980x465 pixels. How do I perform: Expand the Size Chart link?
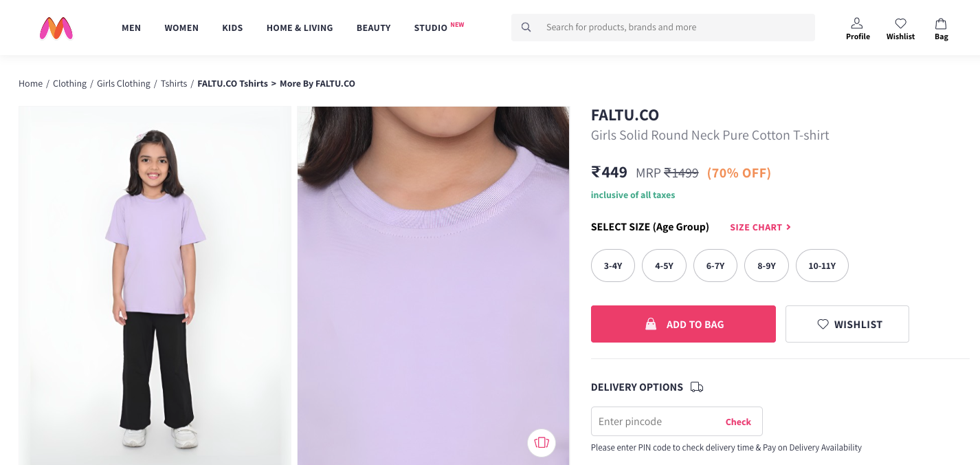click(x=760, y=227)
